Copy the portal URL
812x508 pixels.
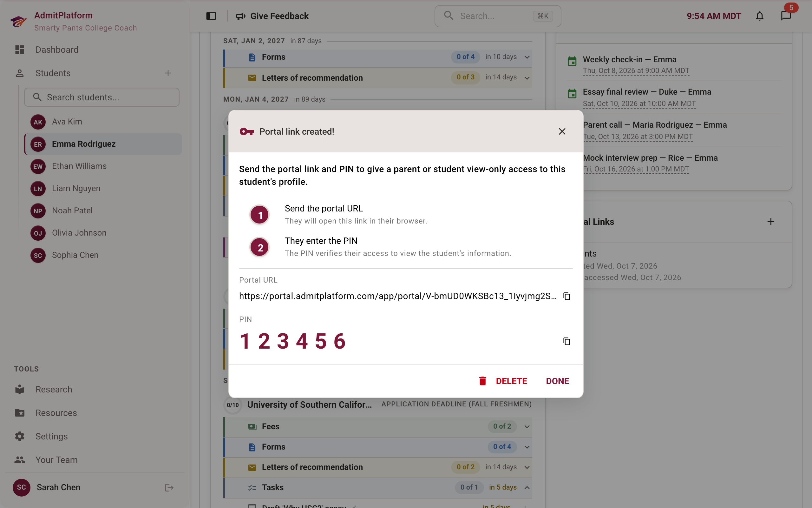pos(566,296)
